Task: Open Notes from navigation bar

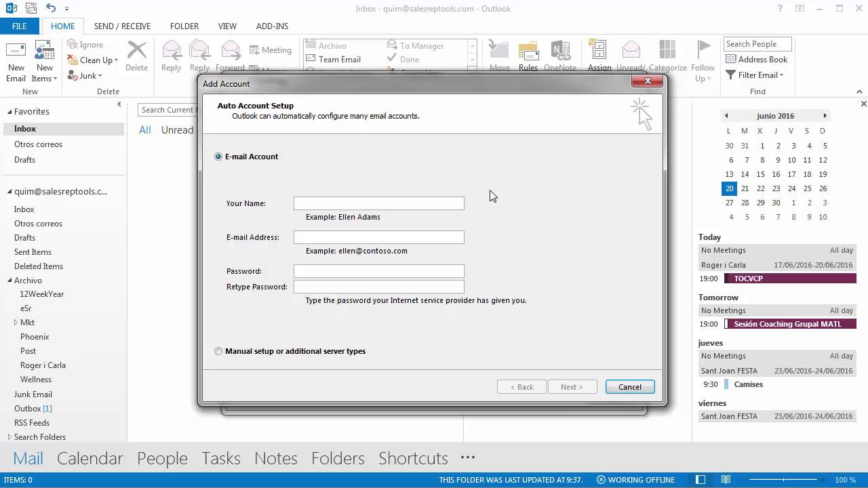Action: tap(276, 458)
